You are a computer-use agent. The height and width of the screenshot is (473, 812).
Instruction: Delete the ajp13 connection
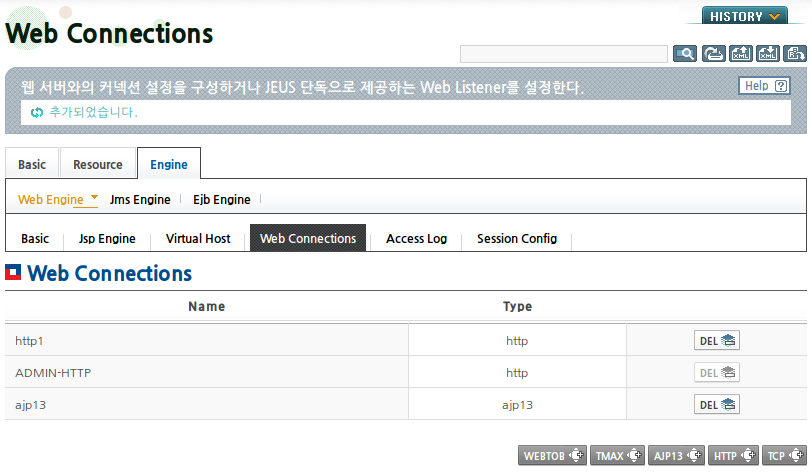point(717,405)
